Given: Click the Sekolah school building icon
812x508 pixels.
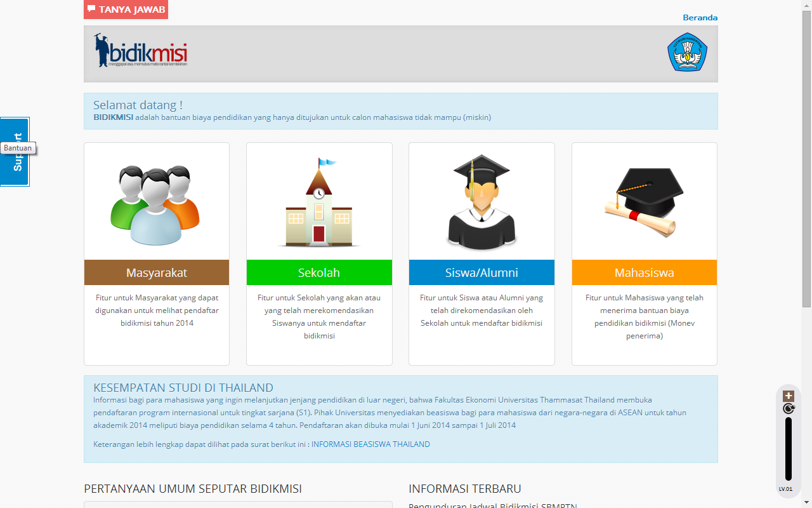Looking at the screenshot, I should (319, 202).
